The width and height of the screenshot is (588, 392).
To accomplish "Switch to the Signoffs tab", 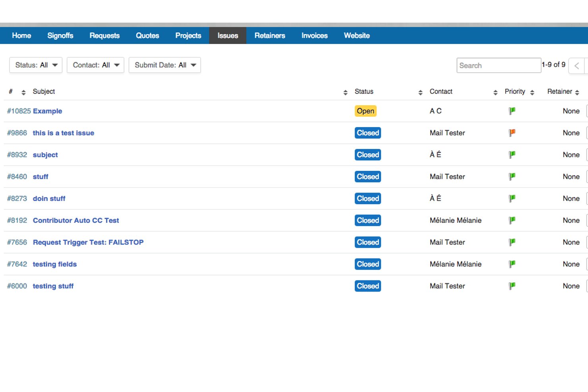I will (60, 35).
